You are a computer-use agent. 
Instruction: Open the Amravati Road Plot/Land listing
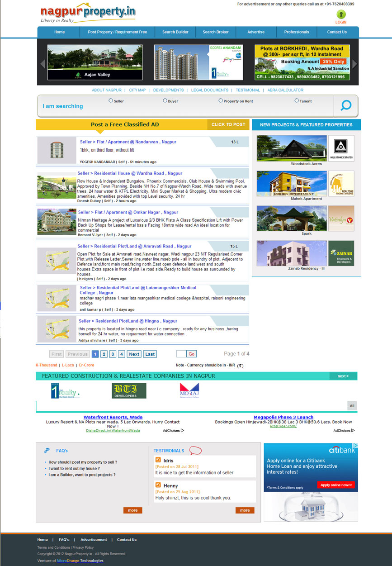(x=134, y=247)
